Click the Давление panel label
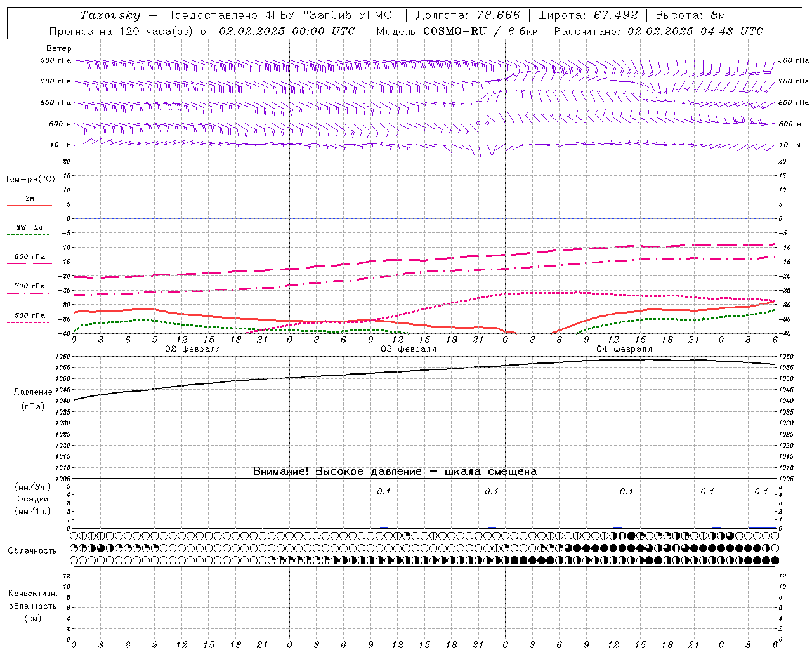The height and width of the screenshot is (650, 812). point(33,392)
